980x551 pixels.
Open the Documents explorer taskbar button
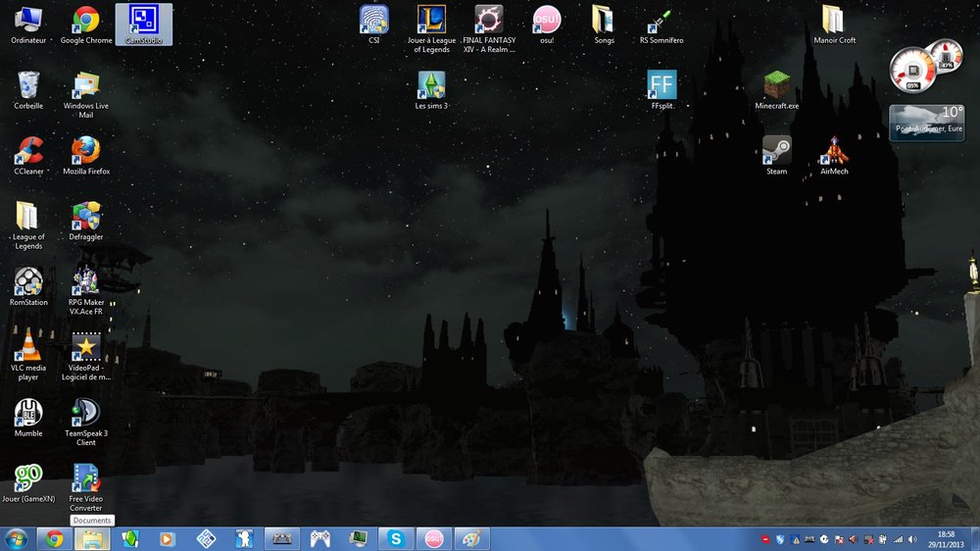(x=92, y=539)
